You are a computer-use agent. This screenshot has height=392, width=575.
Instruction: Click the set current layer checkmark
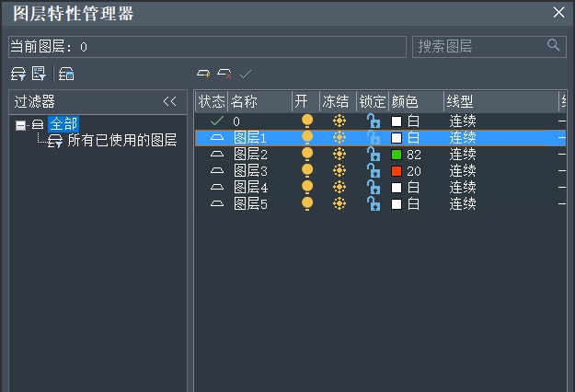pos(245,74)
